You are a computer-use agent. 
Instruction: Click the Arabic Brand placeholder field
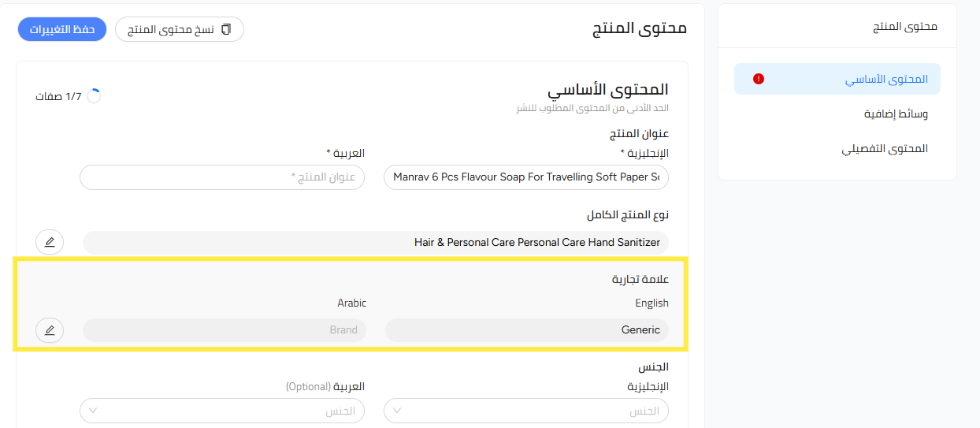coord(225,330)
